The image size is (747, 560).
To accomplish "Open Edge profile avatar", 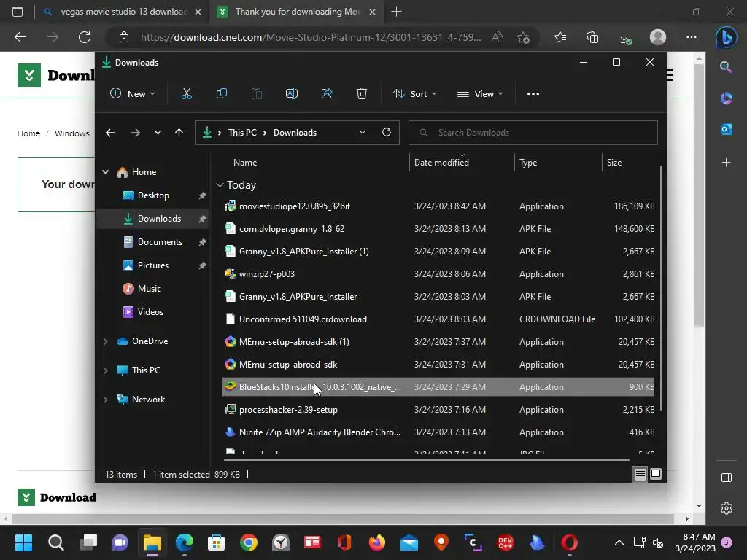I will coord(658,37).
